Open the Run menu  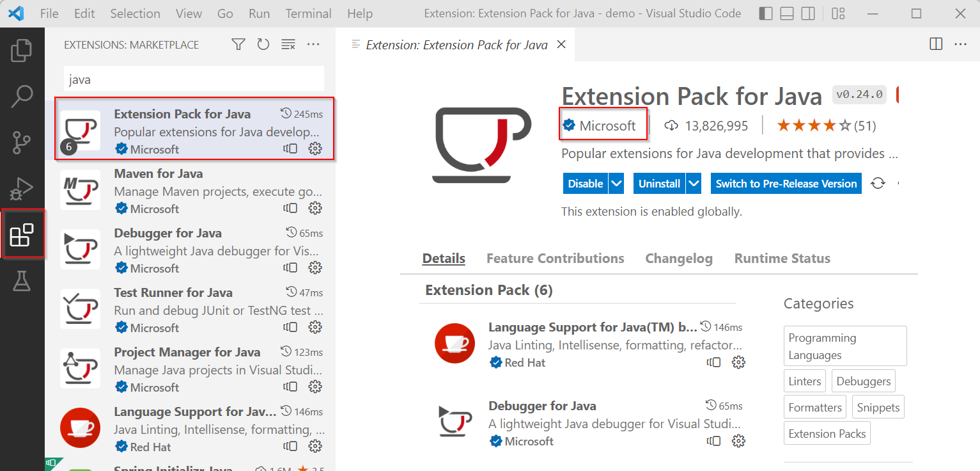pyautogui.click(x=259, y=13)
